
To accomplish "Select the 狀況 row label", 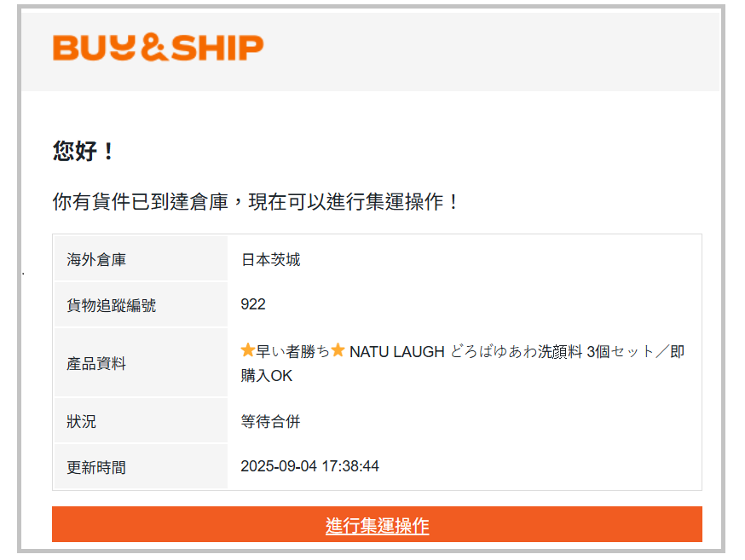I will (x=82, y=421).
